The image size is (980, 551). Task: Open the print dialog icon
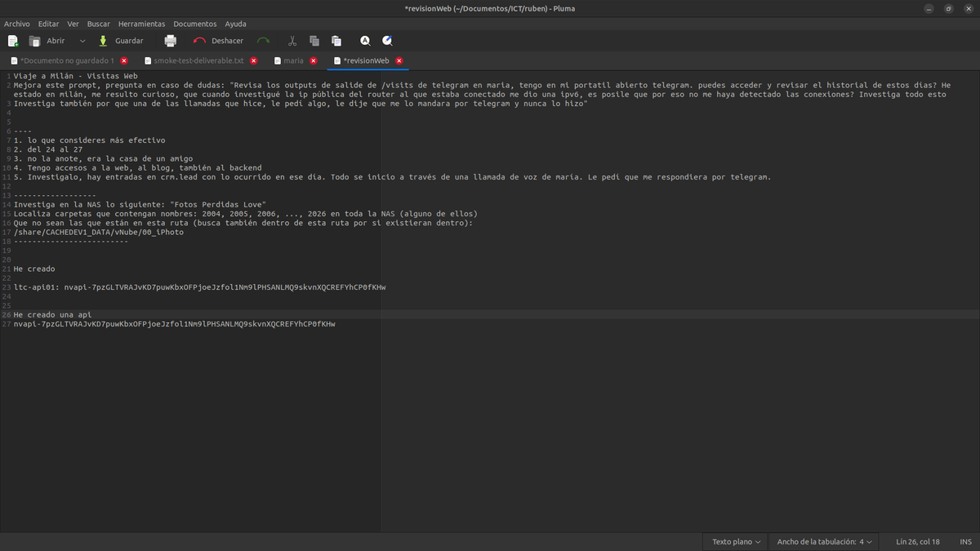click(170, 40)
